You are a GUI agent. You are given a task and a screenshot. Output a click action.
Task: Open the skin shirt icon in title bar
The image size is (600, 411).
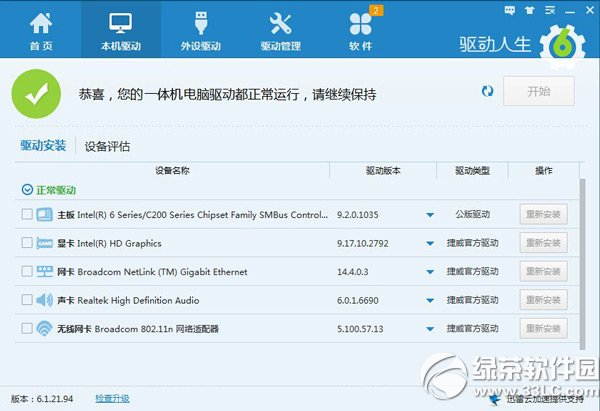(530, 10)
